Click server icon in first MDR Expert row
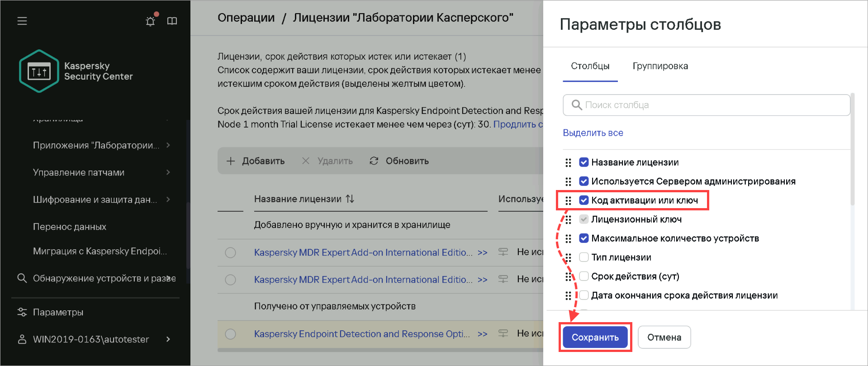Viewport: 868px width, 366px height. click(x=503, y=252)
